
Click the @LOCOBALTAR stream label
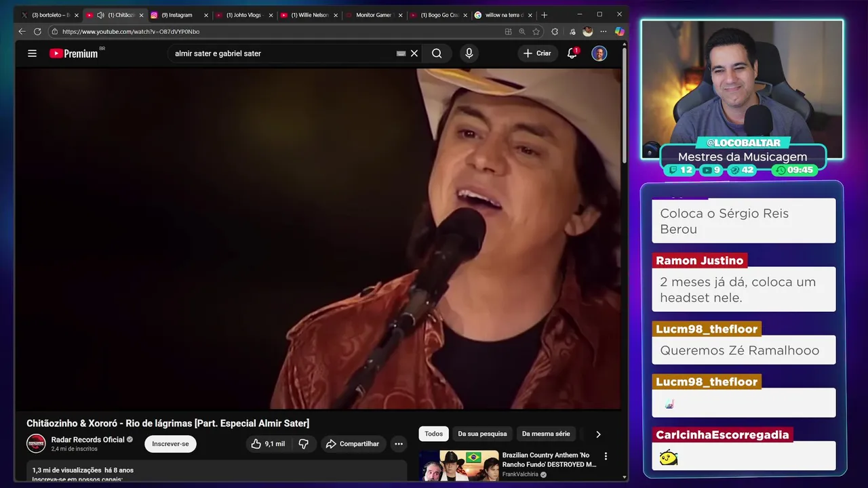(x=743, y=143)
